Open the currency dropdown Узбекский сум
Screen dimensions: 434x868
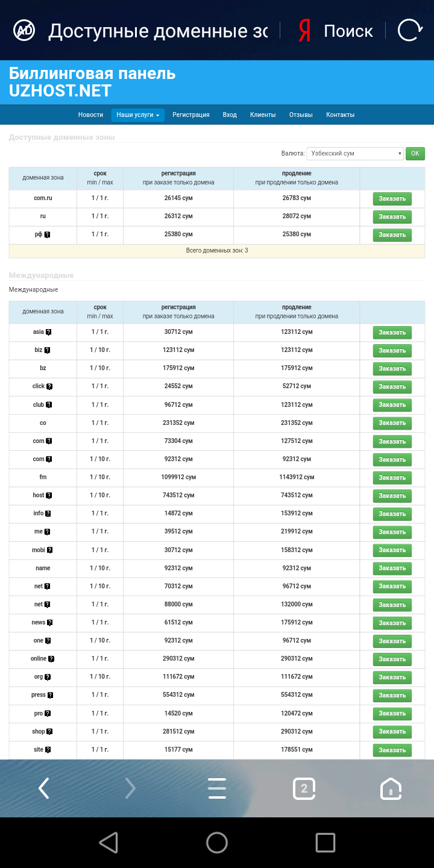(354, 154)
